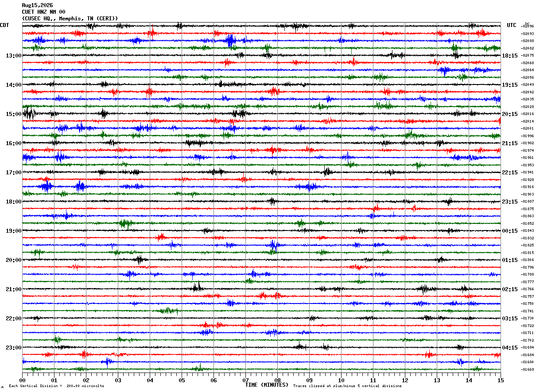
Task: Click the 09 minute tick label
Action: 309,380
